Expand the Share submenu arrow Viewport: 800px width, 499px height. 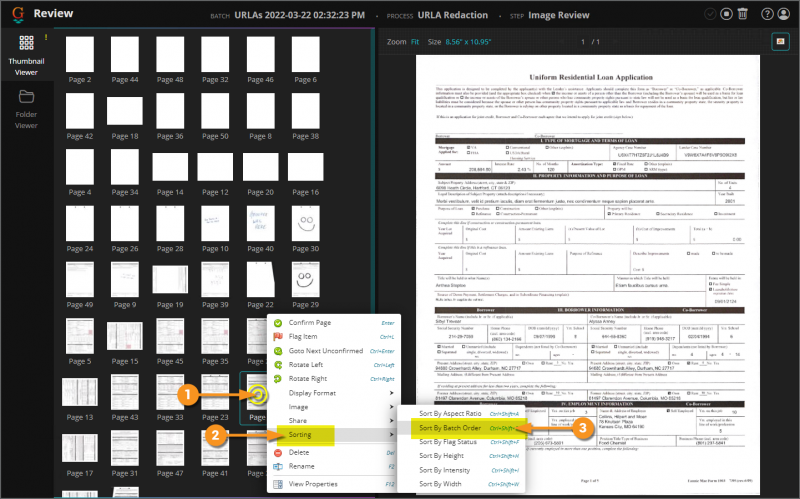click(x=391, y=421)
